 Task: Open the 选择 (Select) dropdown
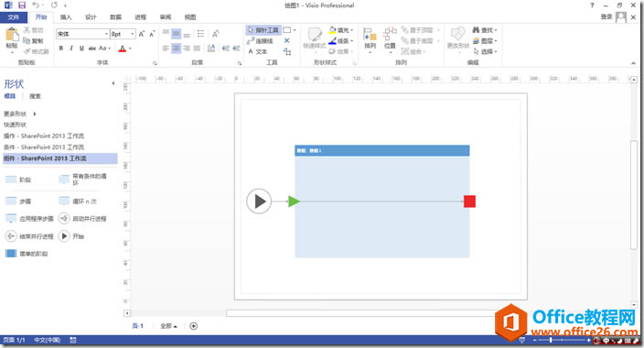485,51
